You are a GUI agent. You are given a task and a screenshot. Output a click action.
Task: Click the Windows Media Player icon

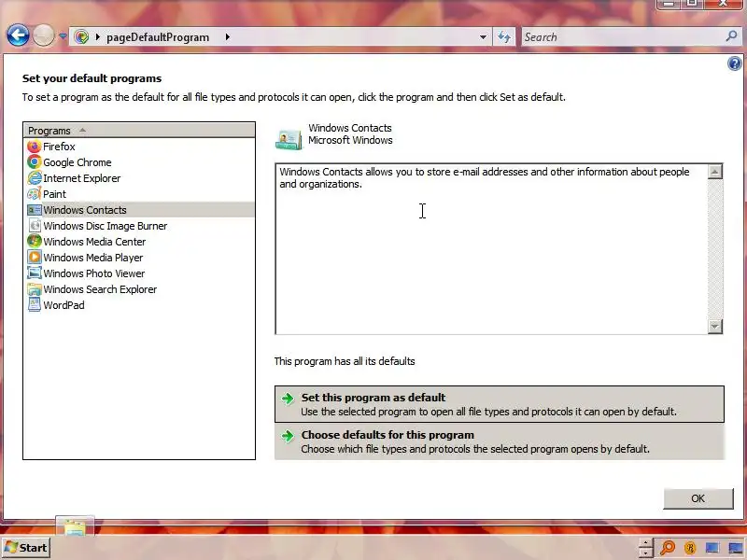pos(35,258)
